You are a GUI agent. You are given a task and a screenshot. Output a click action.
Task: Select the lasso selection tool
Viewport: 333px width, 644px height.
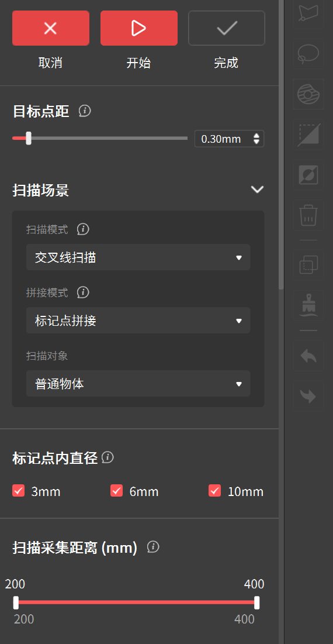(x=308, y=53)
